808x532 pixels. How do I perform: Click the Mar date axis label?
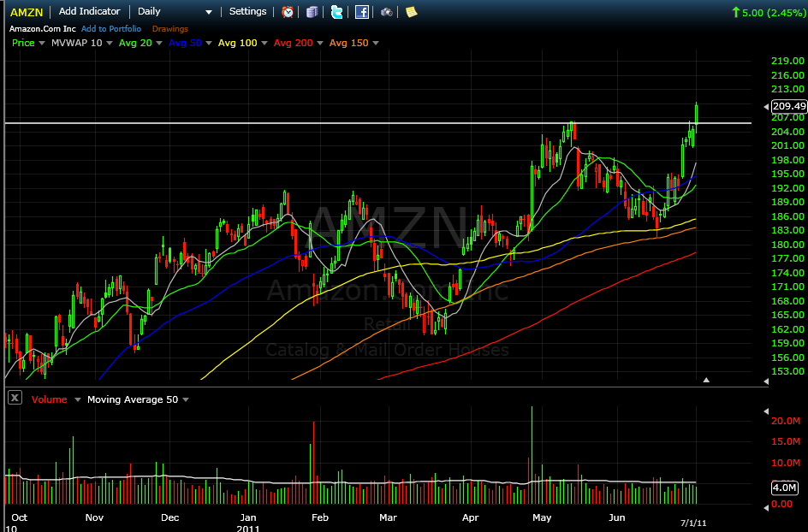[388, 517]
